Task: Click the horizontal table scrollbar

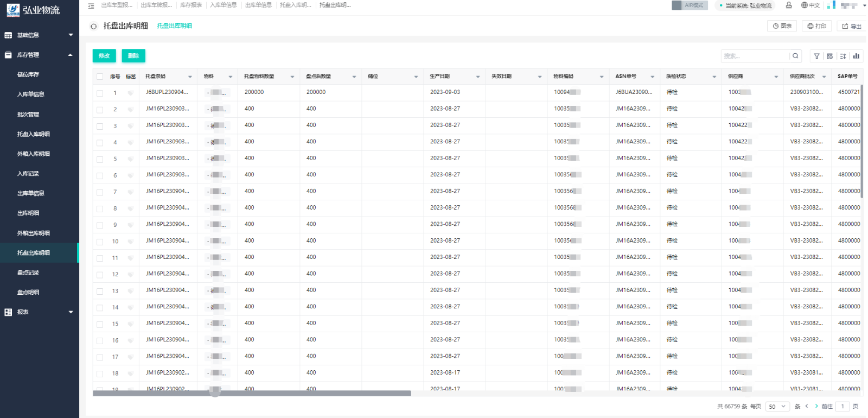Action: coord(252,393)
